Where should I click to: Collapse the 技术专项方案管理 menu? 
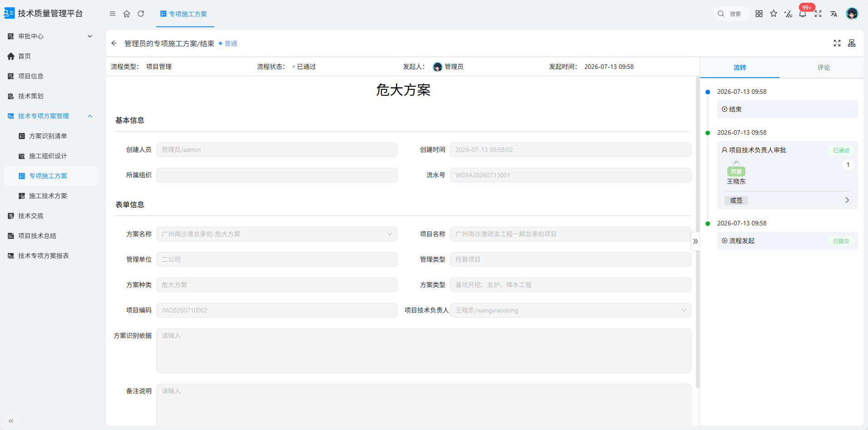click(x=51, y=116)
